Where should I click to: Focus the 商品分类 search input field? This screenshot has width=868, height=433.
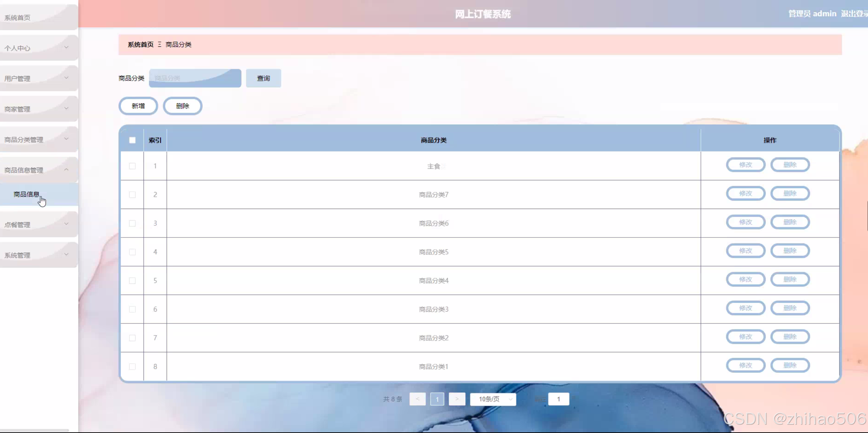195,78
